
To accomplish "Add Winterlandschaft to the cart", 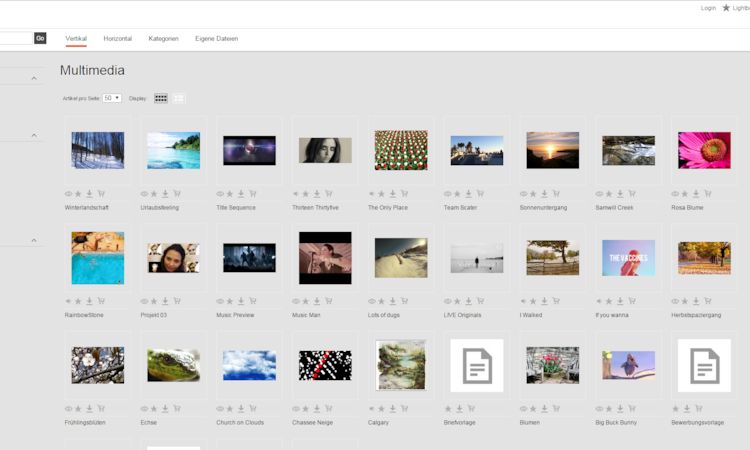I will pyautogui.click(x=101, y=194).
